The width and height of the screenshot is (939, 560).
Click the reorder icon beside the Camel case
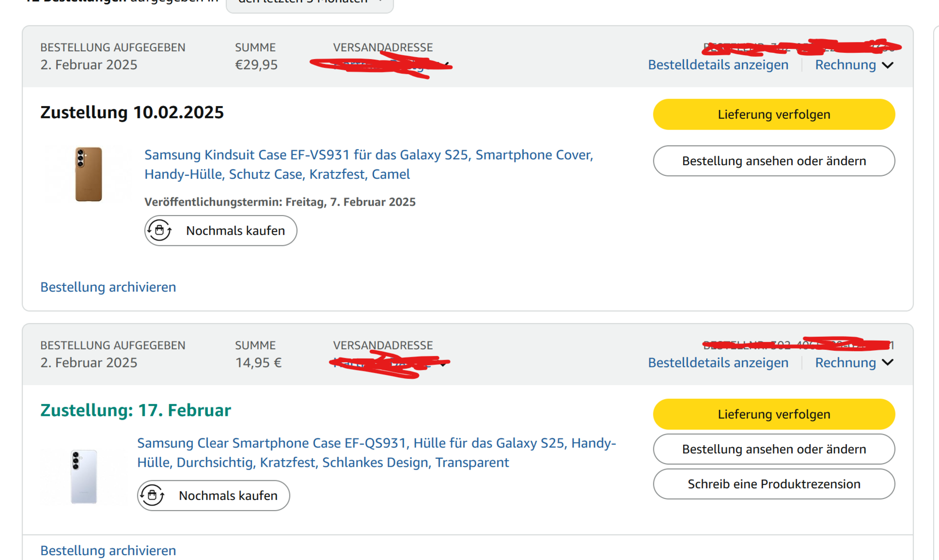[159, 230]
